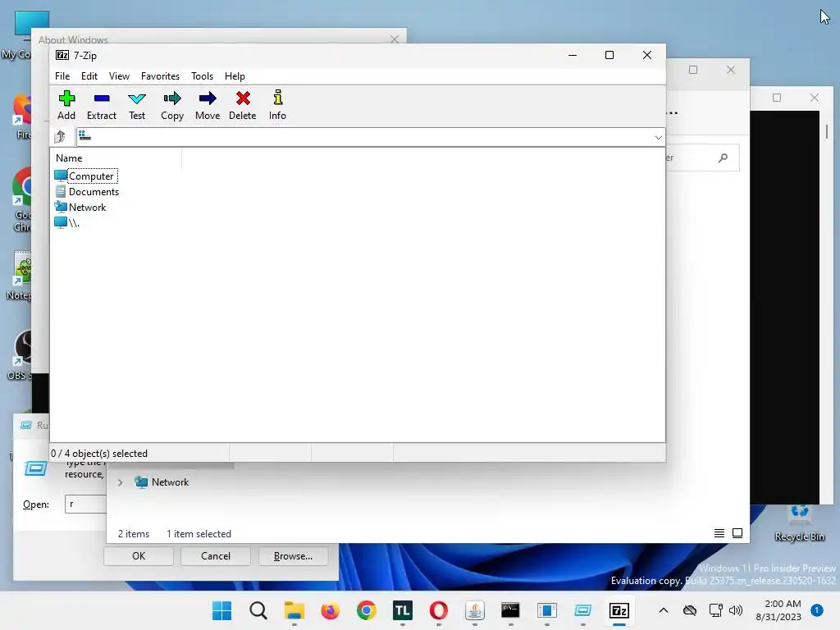Click the Move toolbar icon

coord(208,105)
